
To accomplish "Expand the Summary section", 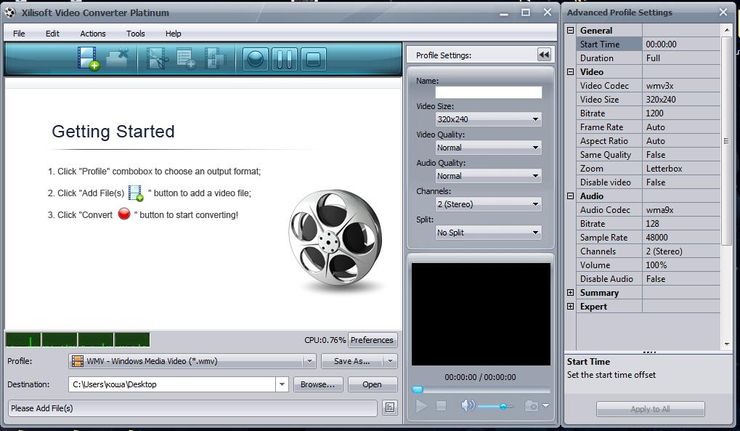I will click(571, 293).
